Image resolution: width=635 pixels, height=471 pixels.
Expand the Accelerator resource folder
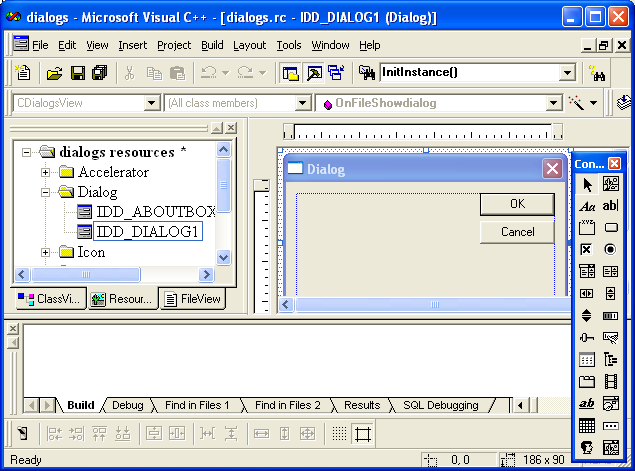[x=46, y=173]
